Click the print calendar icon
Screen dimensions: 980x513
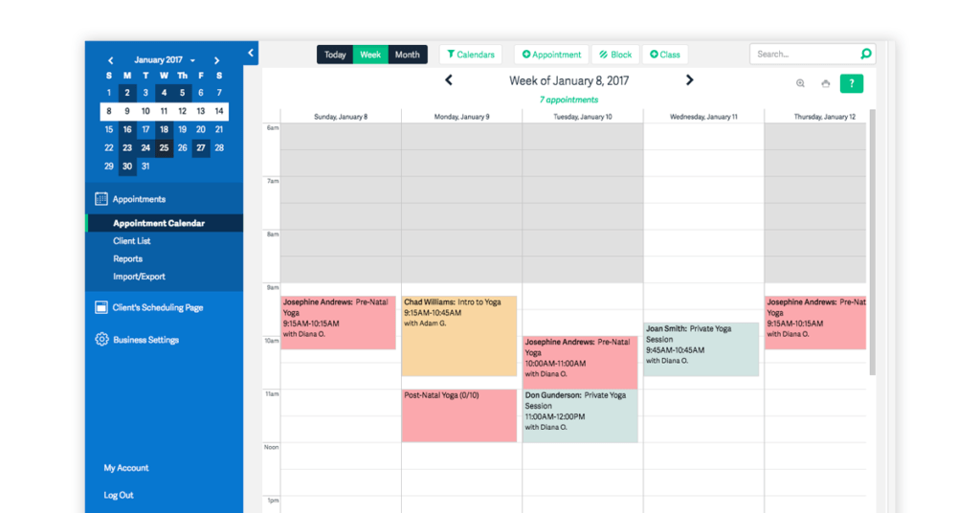(826, 83)
